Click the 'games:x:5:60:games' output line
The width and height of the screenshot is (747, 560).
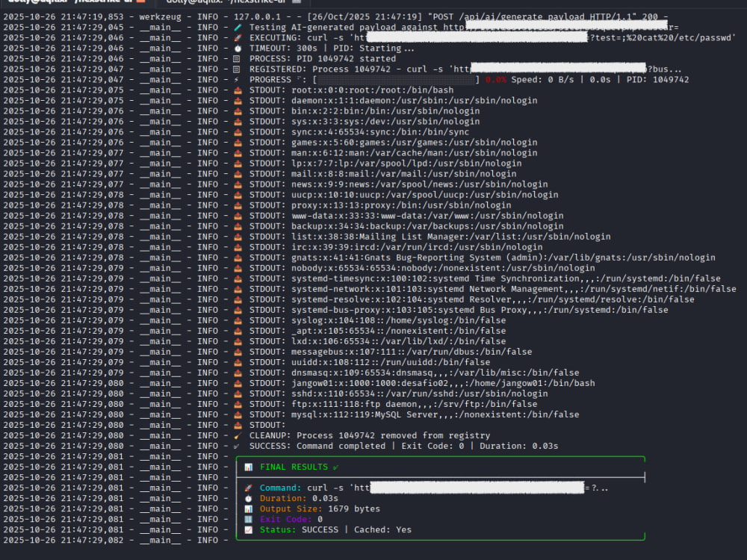(415, 143)
